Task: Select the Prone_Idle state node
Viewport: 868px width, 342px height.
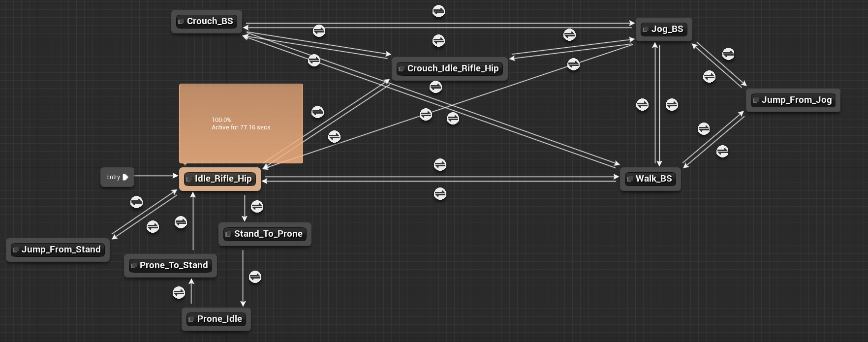Action: pos(216,319)
